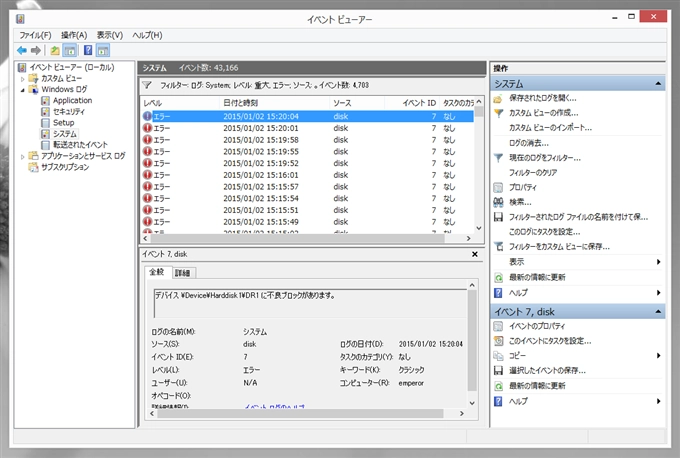Screen dimensions: 680x458
Task: Open the 表示(V) menu
Action: 110,35
